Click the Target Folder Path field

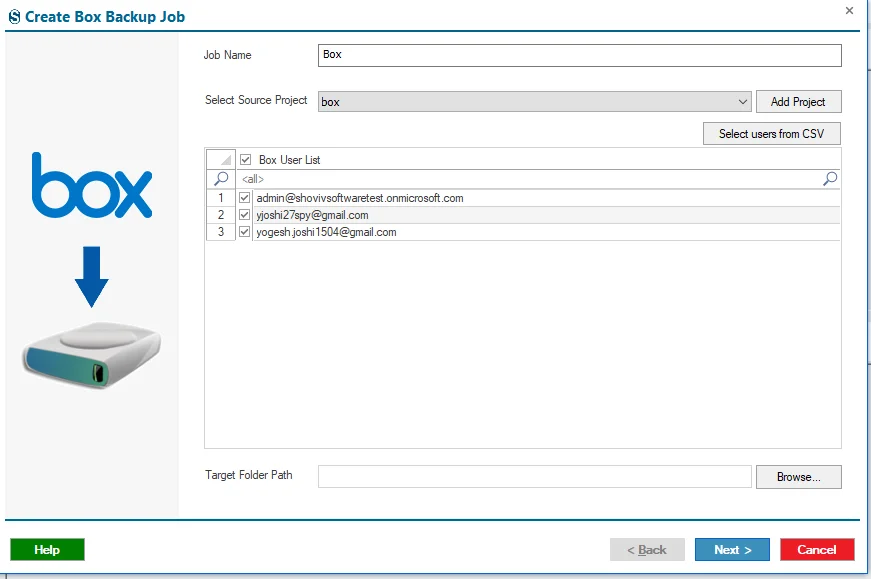pos(534,477)
